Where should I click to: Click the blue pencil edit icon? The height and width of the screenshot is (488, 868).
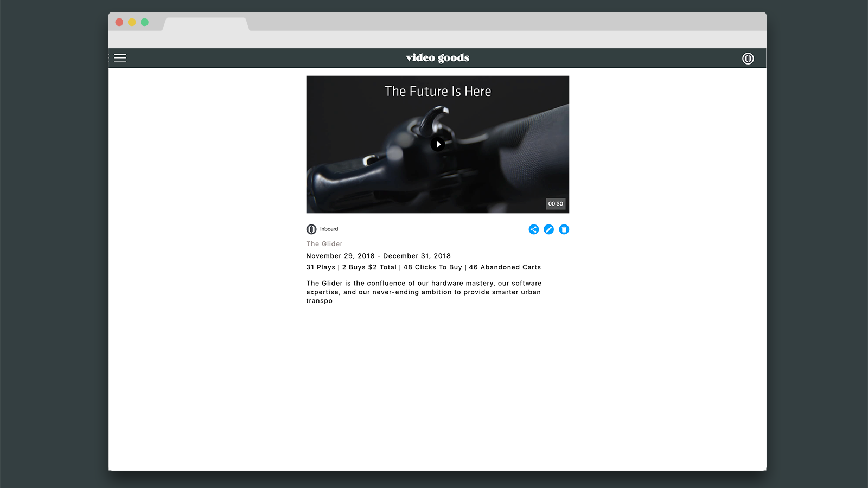tap(549, 229)
